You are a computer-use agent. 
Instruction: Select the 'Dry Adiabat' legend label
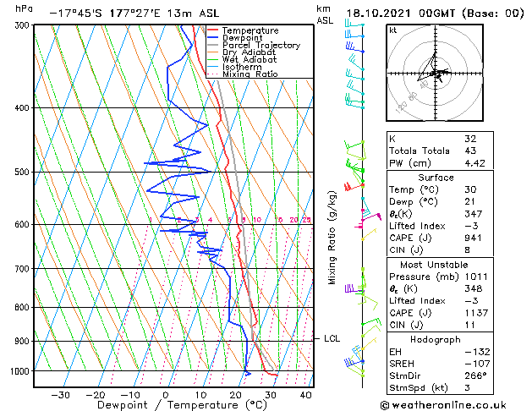(x=249, y=52)
